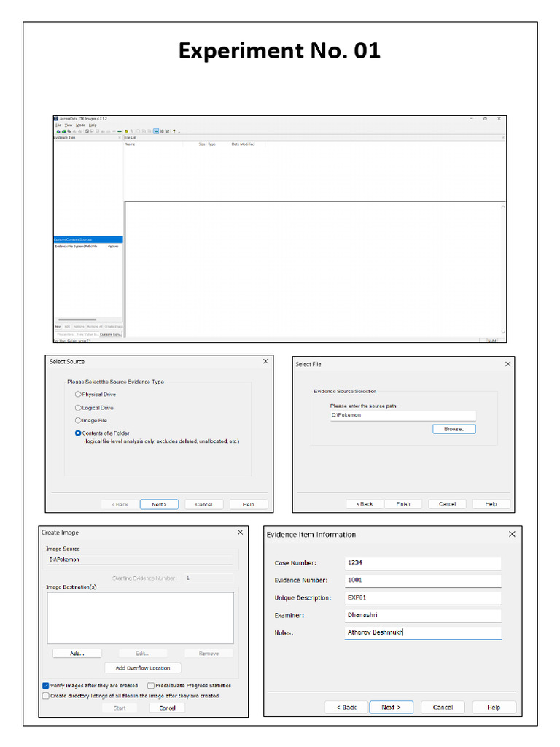Select the Physical Drive radio option
The image size is (560, 747).
[79, 395]
